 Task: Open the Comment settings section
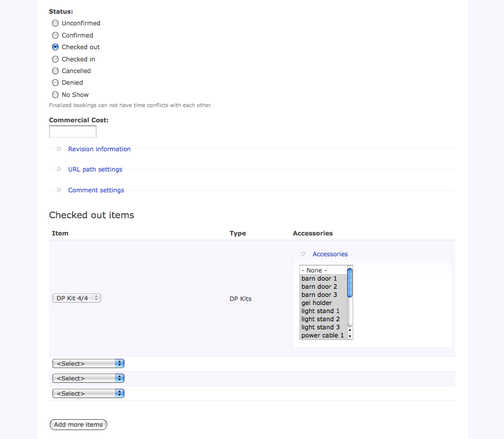tap(96, 190)
